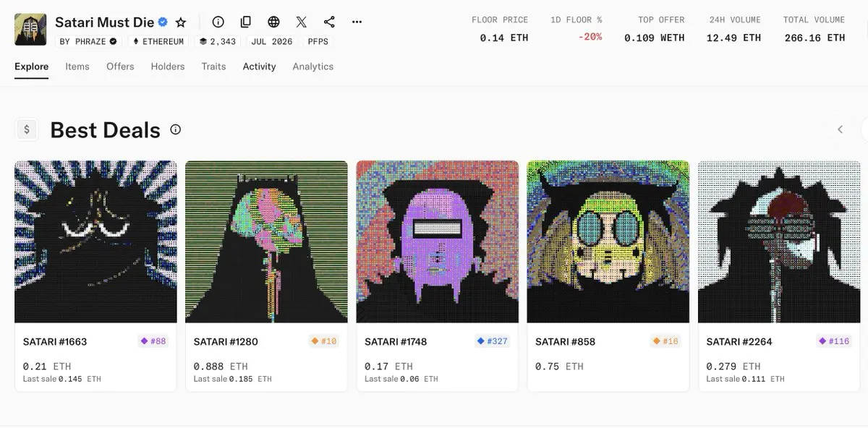Viewport: 868px width, 428px height.
Task: Click the last sale 0.185 ETH text
Action: coord(233,379)
